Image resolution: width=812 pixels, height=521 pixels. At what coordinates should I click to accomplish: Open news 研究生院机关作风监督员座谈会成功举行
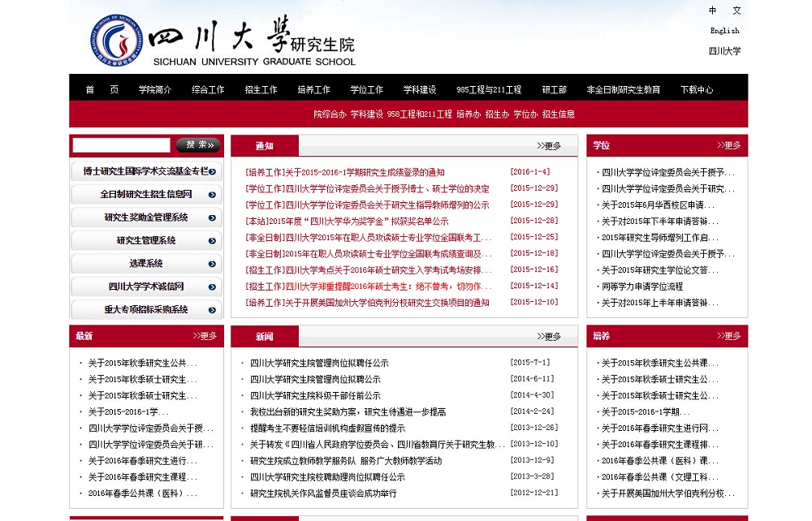tap(323, 493)
